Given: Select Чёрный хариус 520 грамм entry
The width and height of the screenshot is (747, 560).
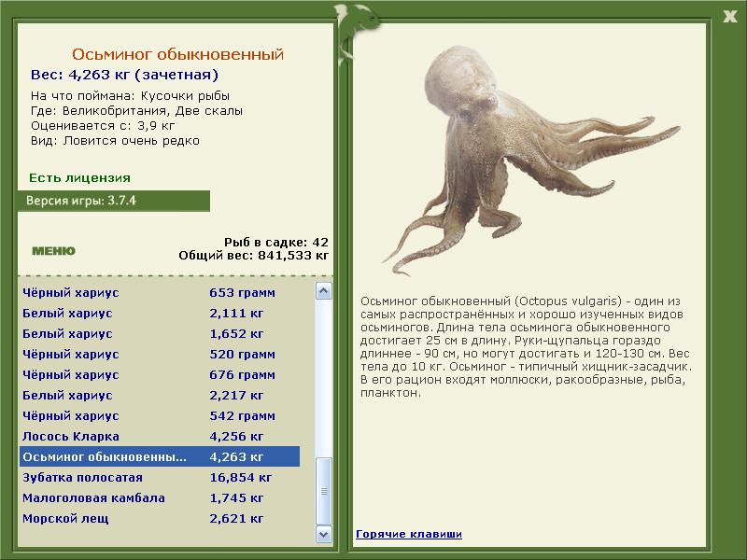Looking at the screenshot, I should (160, 355).
